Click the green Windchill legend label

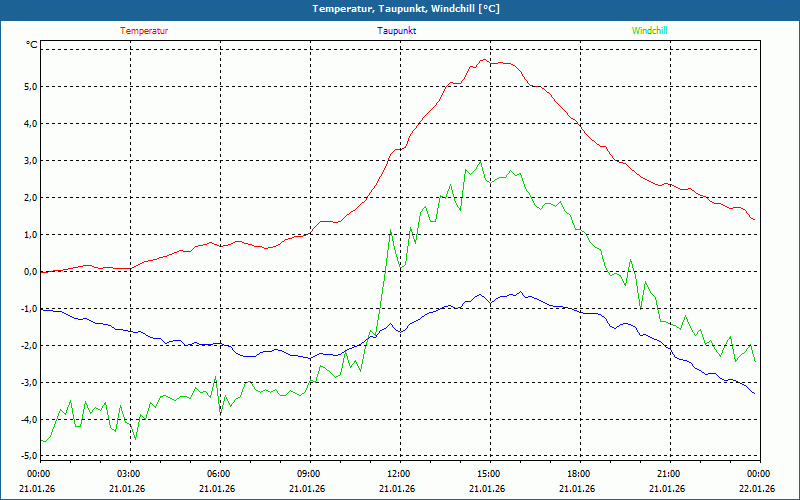[650, 31]
